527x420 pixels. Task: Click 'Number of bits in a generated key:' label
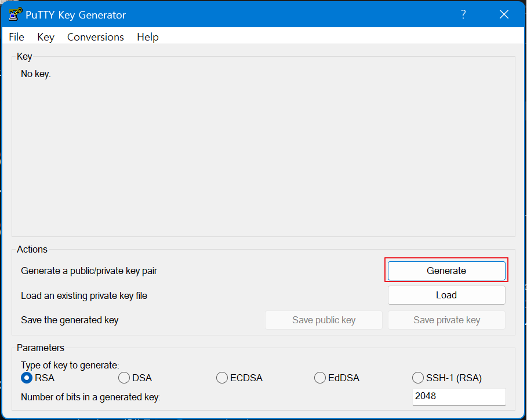click(x=90, y=397)
